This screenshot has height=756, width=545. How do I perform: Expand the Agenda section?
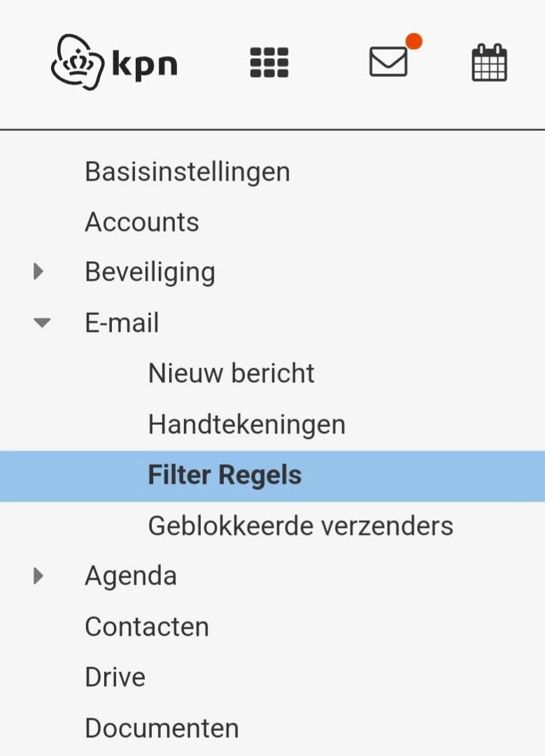click(x=38, y=575)
